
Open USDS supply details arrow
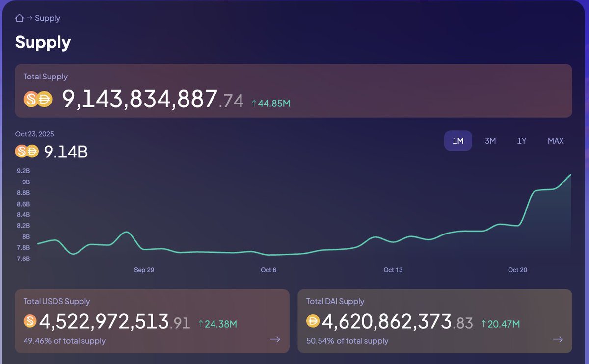[275, 339]
